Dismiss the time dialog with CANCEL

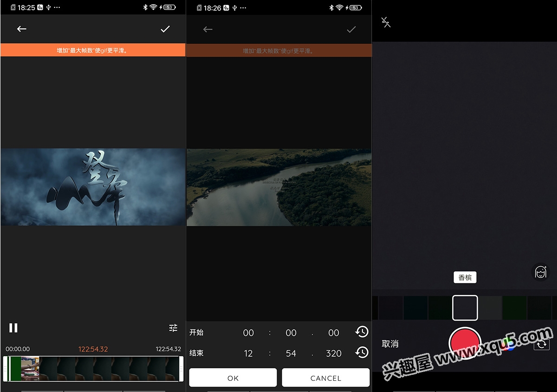click(326, 378)
